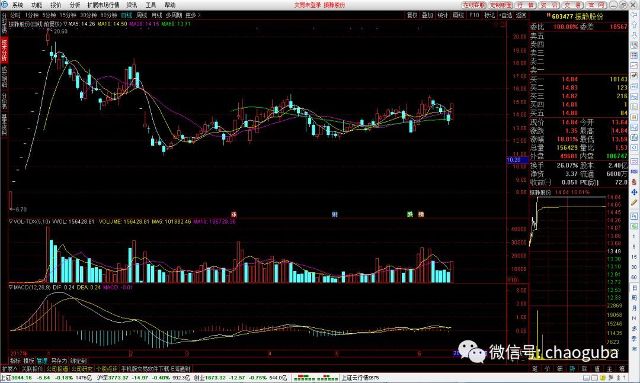Open the 分析 menu

pos(75,5)
